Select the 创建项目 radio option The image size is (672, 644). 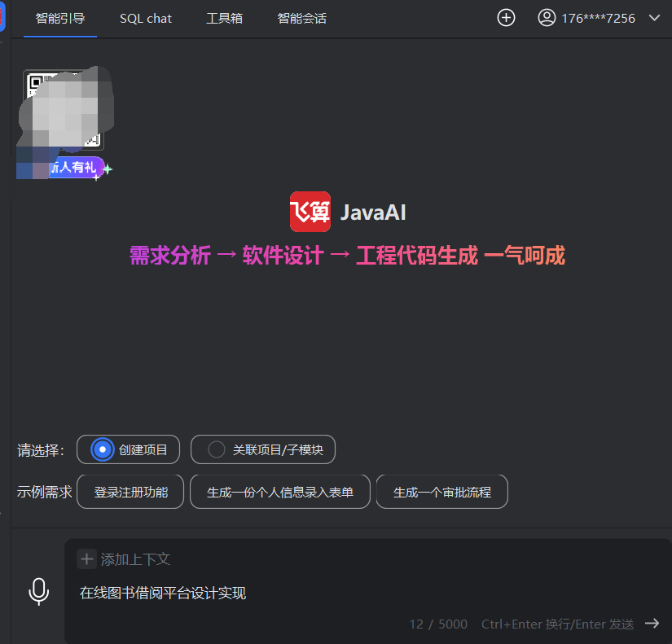point(128,449)
